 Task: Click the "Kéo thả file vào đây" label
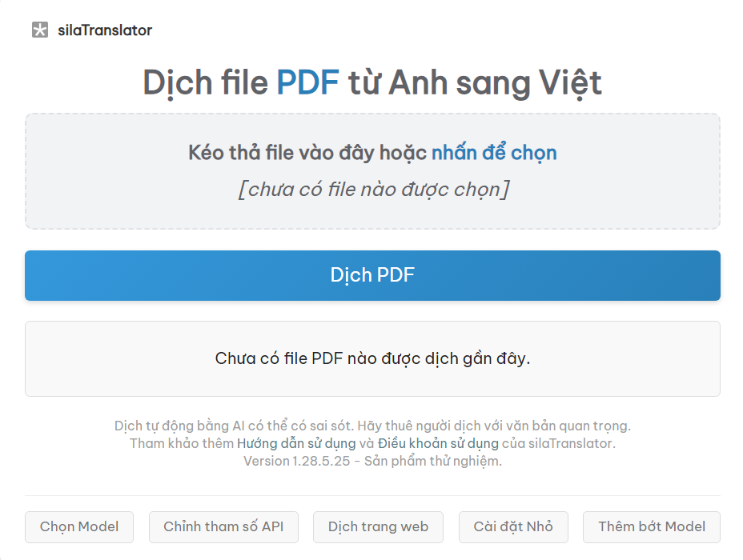[x=304, y=152]
